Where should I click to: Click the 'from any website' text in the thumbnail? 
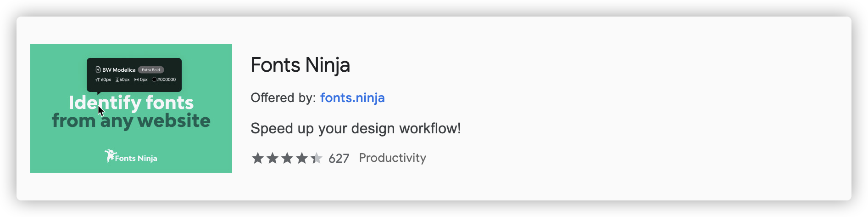point(131,120)
